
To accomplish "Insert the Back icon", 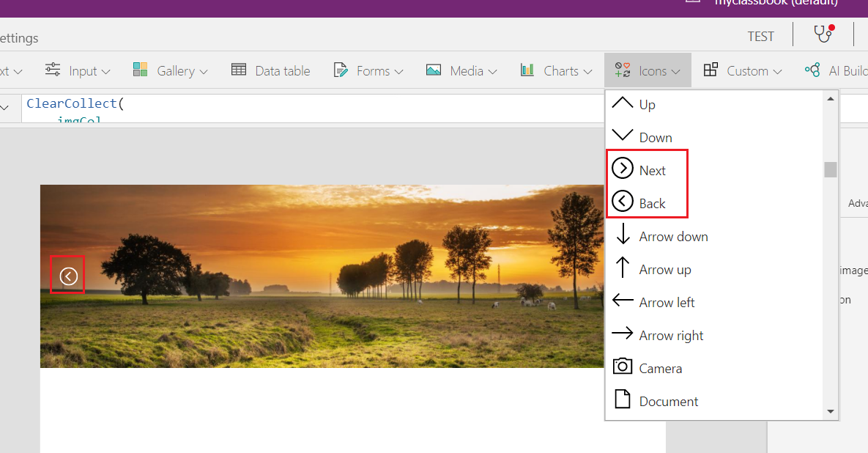I will [x=652, y=202].
